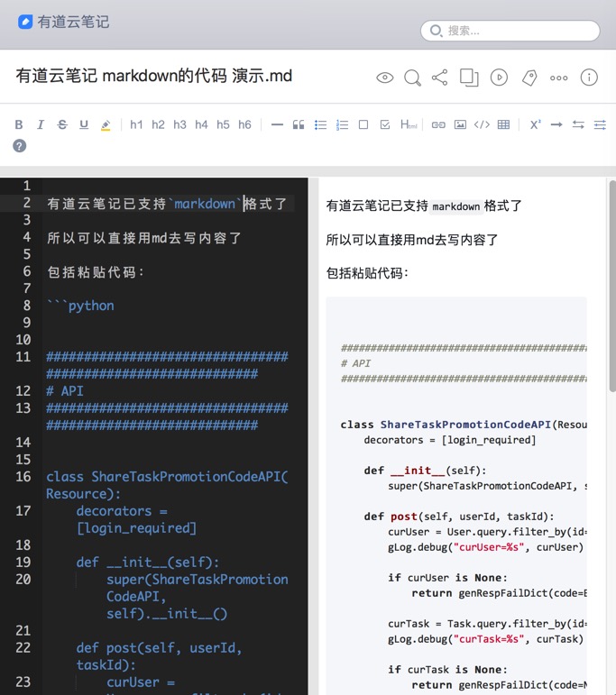616x695 pixels.
Task: Click line number 16 in gutter
Action: click(x=23, y=477)
